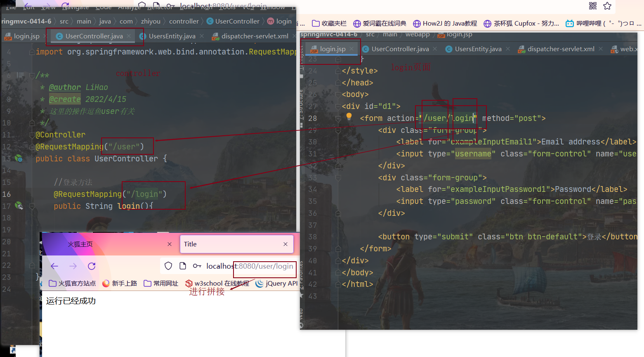Open the Navigate menu in the IDE
This screenshot has width=644, height=357.
pos(75,7)
